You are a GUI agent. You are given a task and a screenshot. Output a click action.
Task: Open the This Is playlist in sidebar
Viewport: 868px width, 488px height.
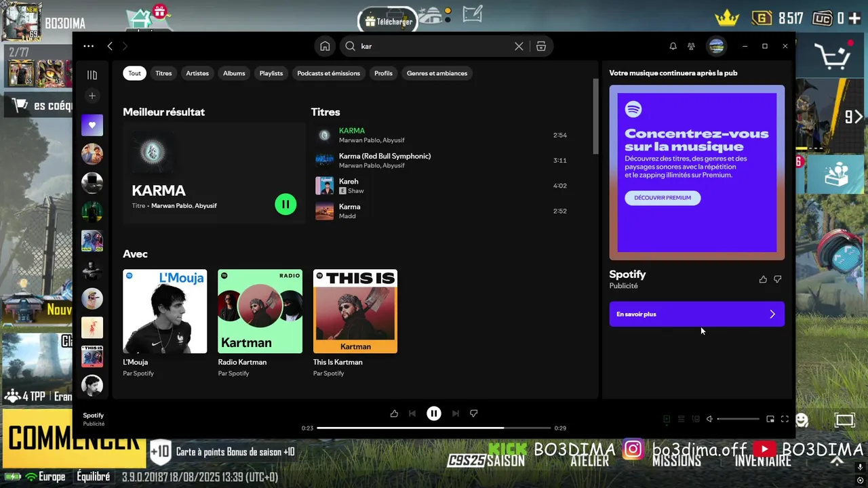point(92,357)
